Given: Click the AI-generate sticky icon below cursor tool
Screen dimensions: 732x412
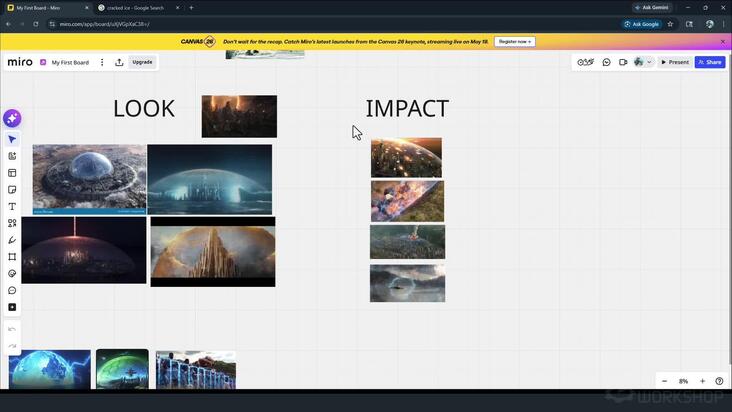Looking at the screenshot, I should point(12,156).
